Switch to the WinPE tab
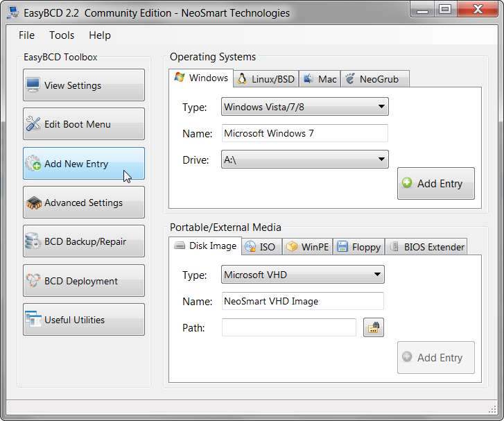The image size is (504, 421). click(308, 247)
